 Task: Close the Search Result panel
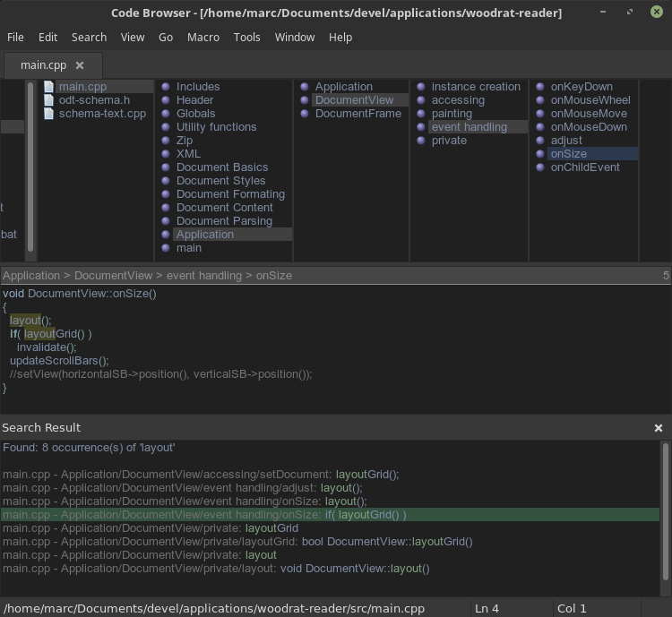(x=659, y=428)
